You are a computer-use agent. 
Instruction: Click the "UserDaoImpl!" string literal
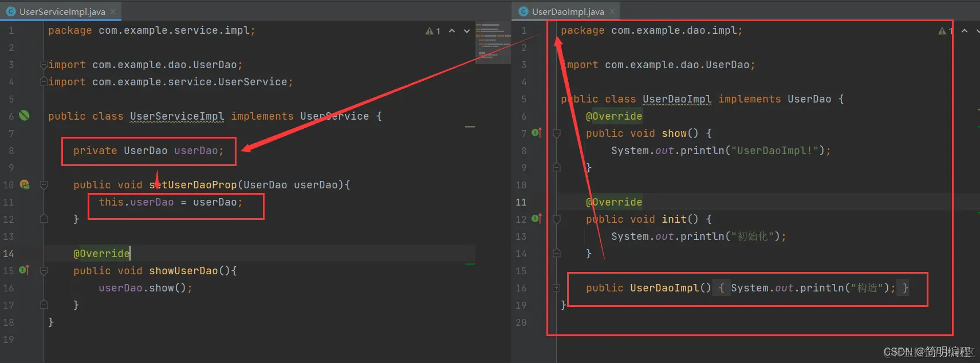(x=775, y=151)
